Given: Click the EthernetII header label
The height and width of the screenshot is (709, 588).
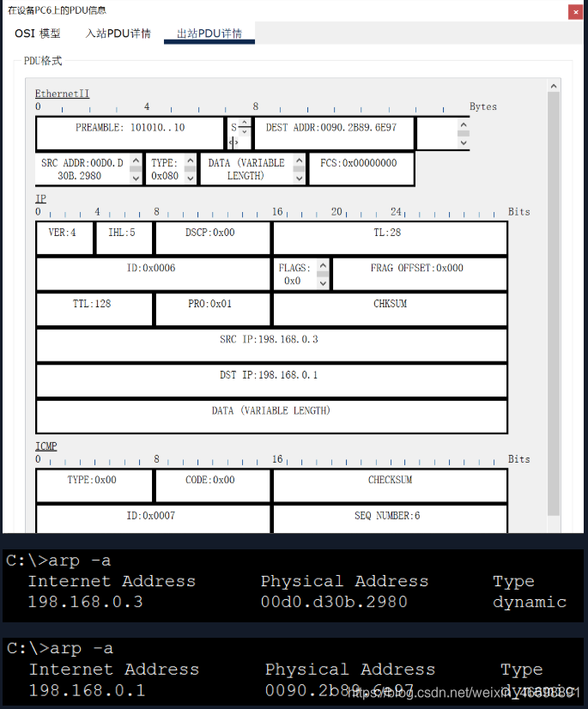Looking at the screenshot, I should [x=63, y=94].
